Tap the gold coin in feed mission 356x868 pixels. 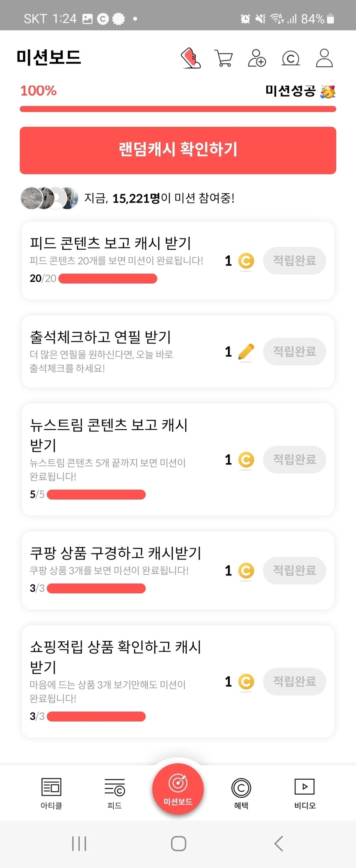[x=246, y=261]
